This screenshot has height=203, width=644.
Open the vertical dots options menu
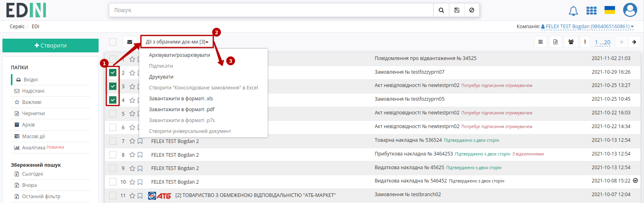(x=585, y=42)
